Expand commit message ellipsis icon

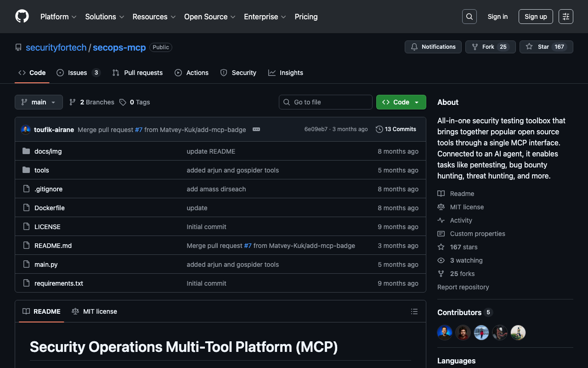click(x=256, y=129)
